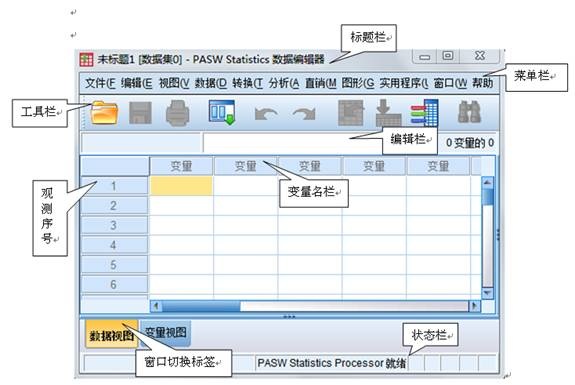Screen dimensions: 575x385
Task: Open the 分析 (Analyze) menu
Action: point(284,83)
